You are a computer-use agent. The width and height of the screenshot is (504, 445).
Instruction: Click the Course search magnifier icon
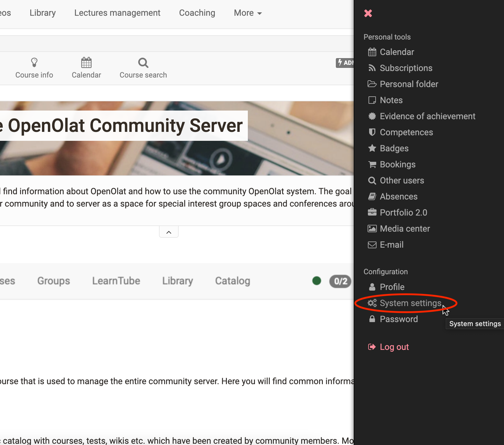[143, 63]
